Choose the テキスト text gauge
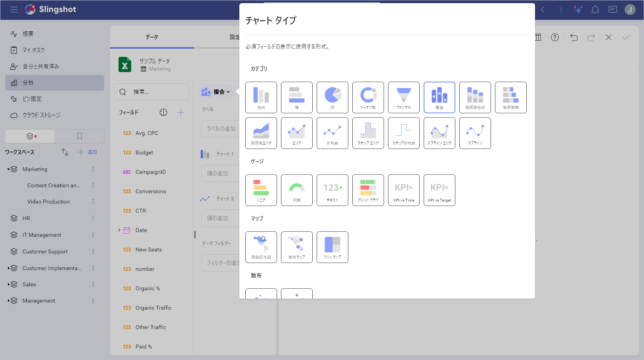Viewport: 644px width, 360px height. point(333,190)
